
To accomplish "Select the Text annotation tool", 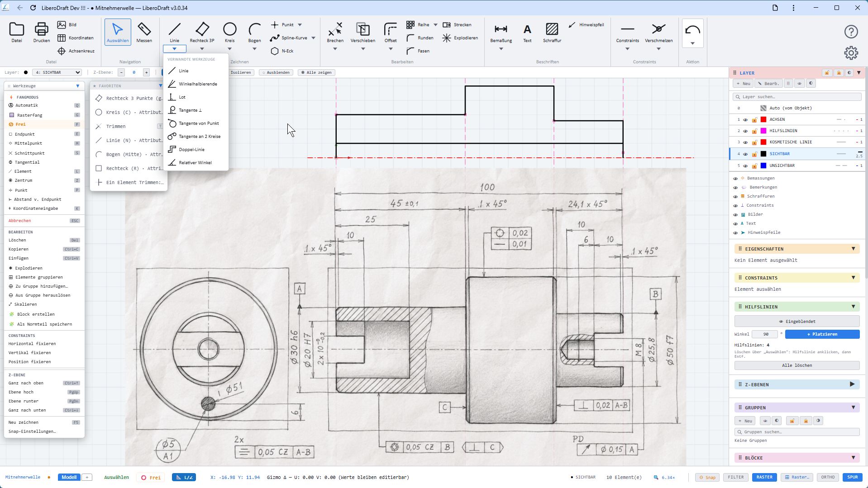I will [527, 32].
